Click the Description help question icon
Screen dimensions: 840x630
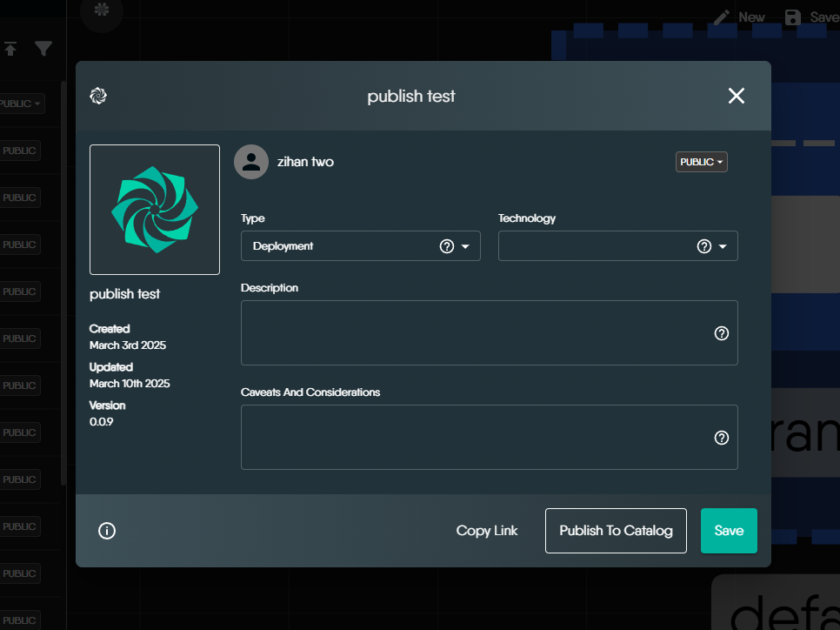[721, 333]
